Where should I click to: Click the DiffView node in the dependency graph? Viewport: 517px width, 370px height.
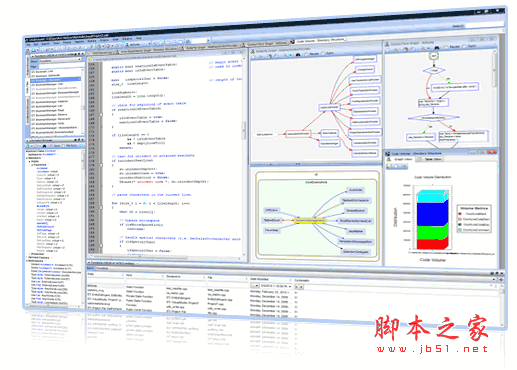pyautogui.click(x=271, y=210)
